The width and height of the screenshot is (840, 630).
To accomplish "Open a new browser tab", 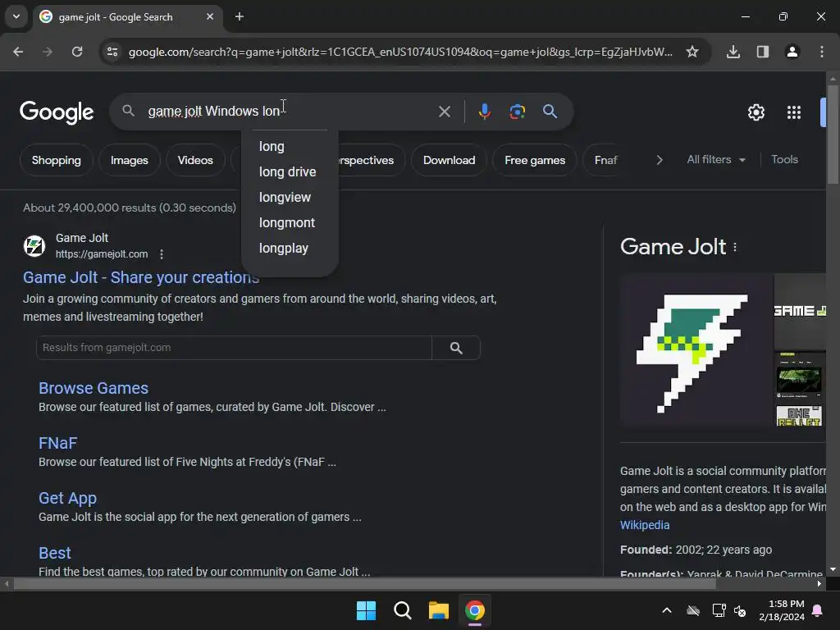I will [x=240, y=16].
